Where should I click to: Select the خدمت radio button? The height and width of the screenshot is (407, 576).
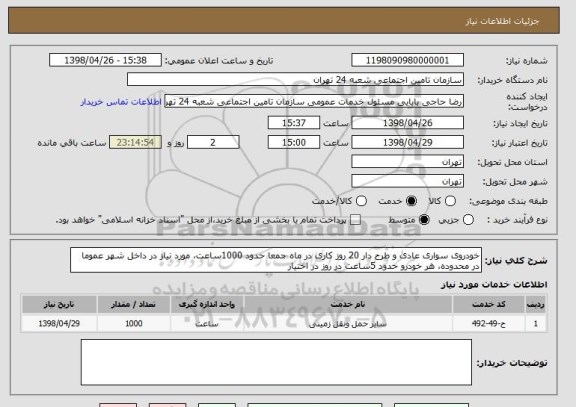(411, 201)
